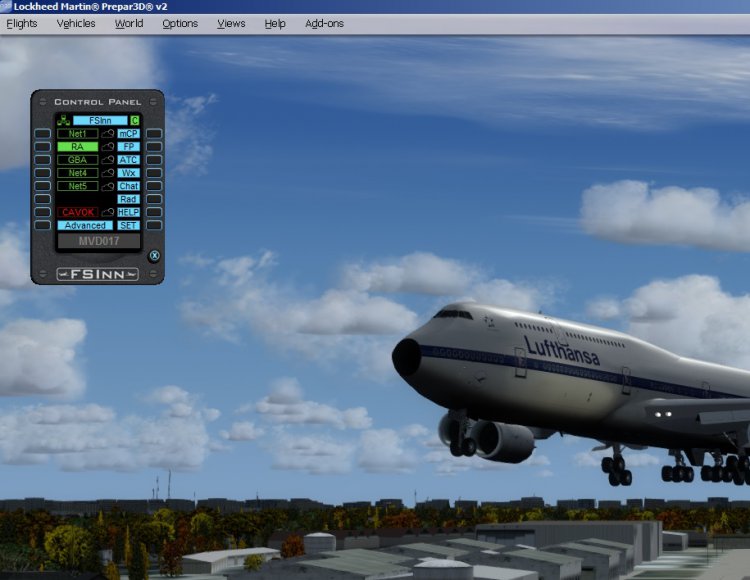The height and width of the screenshot is (580, 750).
Task: Open the Rad radar panel
Action: click(x=128, y=199)
